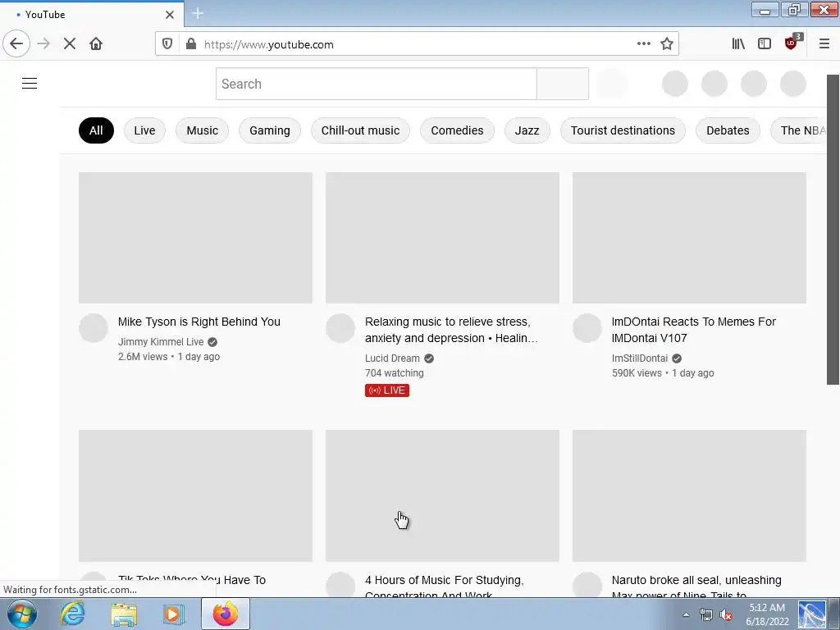Open the Firefox Library icon
840x630 pixels.
738,44
